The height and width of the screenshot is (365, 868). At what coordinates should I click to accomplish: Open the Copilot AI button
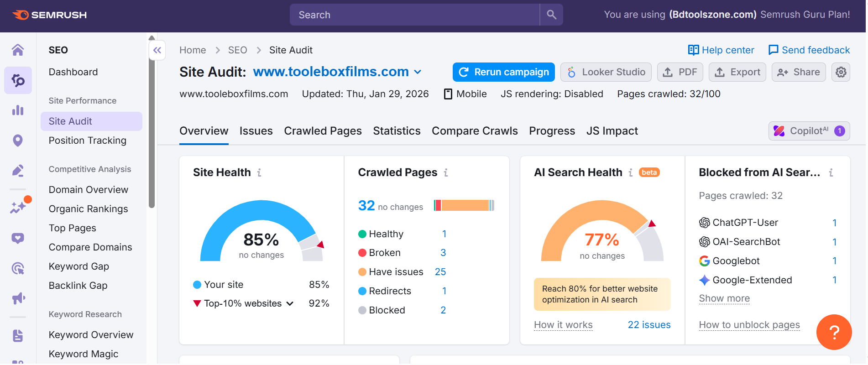(810, 131)
